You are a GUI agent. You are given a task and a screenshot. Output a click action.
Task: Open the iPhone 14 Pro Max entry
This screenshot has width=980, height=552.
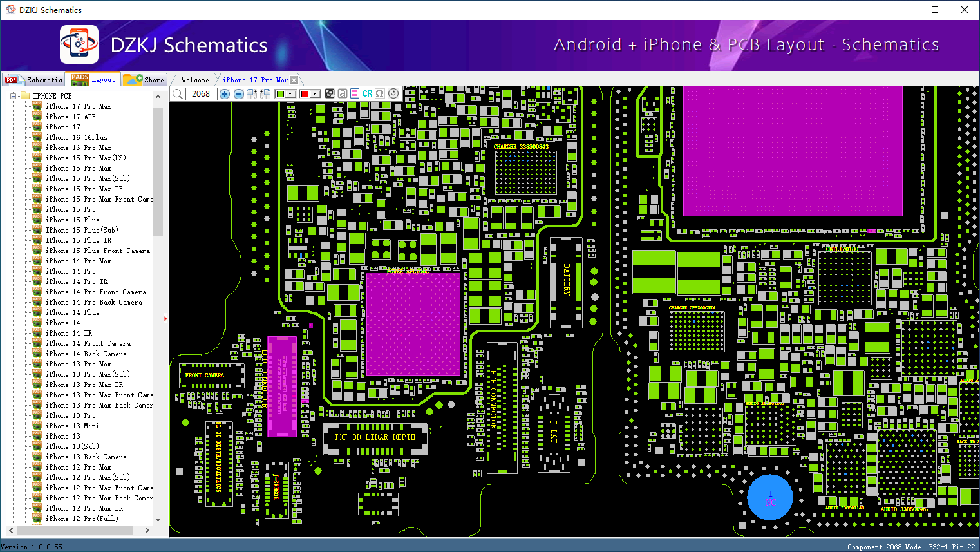(78, 261)
